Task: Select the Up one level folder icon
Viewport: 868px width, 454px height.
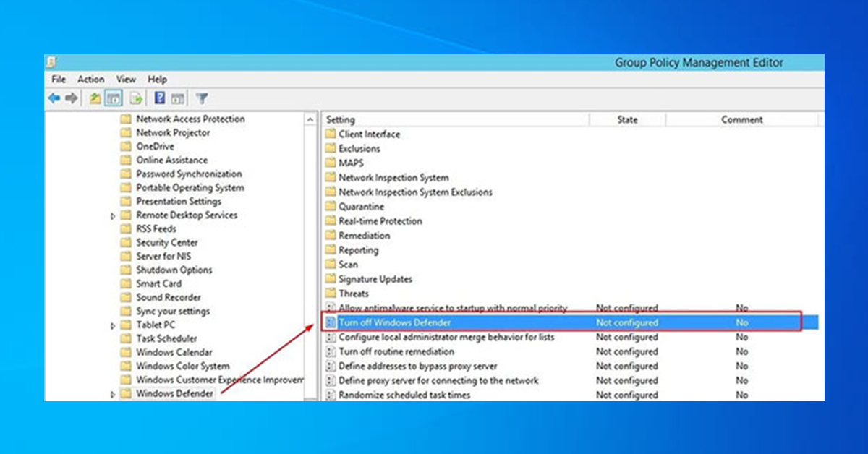Action: (x=95, y=98)
